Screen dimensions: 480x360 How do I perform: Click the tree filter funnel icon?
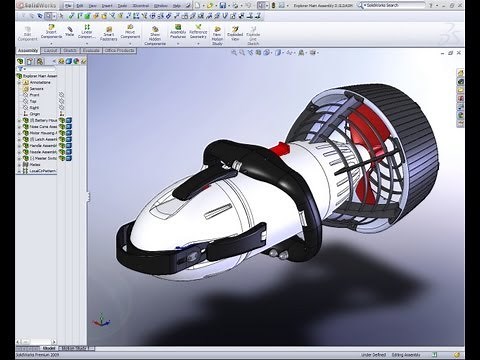(x=20, y=69)
